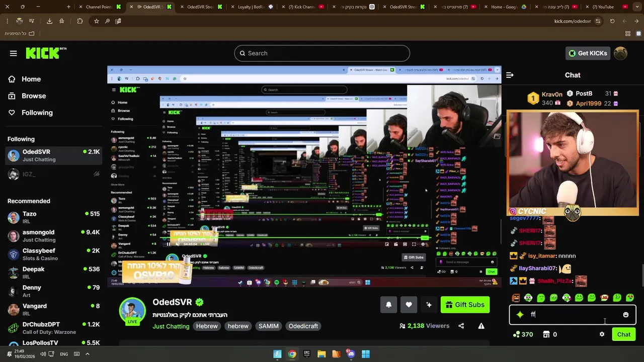The height and width of the screenshot is (362, 644).
Task: Switch to the Home - Google browser tab
Action: (506, 7)
